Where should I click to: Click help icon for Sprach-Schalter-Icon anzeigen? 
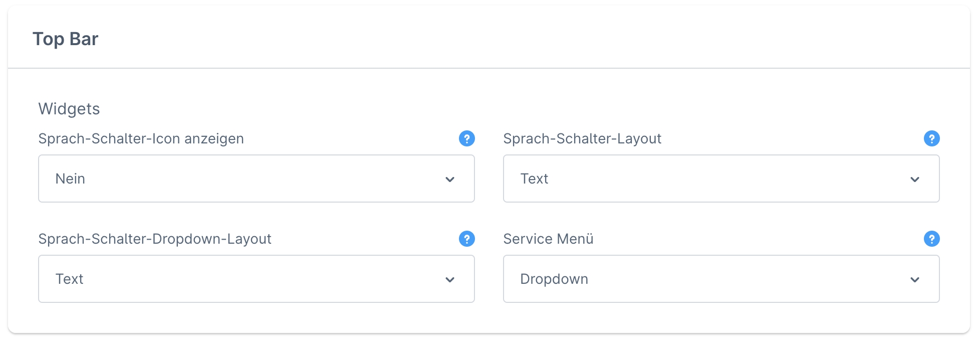(466, 138)
